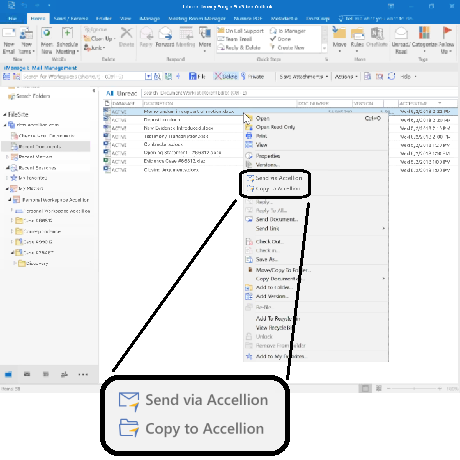Click the Normal view button in status bar
460x460 pixels.
coord(365,388)
